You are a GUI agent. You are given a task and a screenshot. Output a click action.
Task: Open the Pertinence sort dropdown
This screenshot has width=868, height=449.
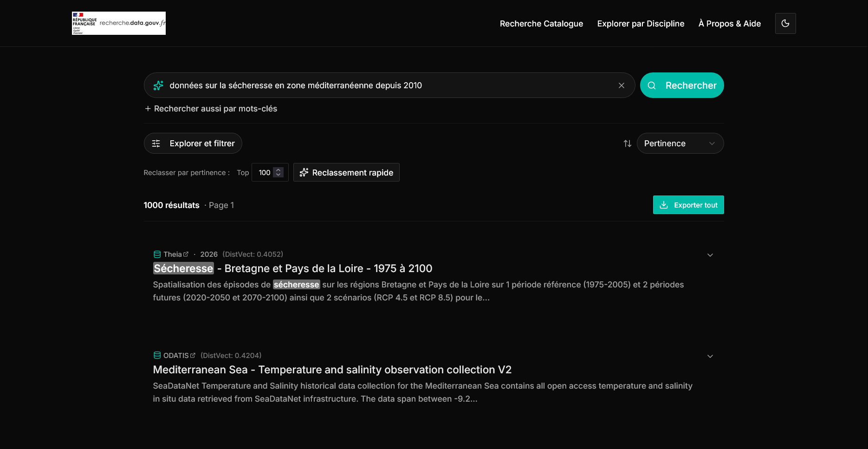(680, 143)
